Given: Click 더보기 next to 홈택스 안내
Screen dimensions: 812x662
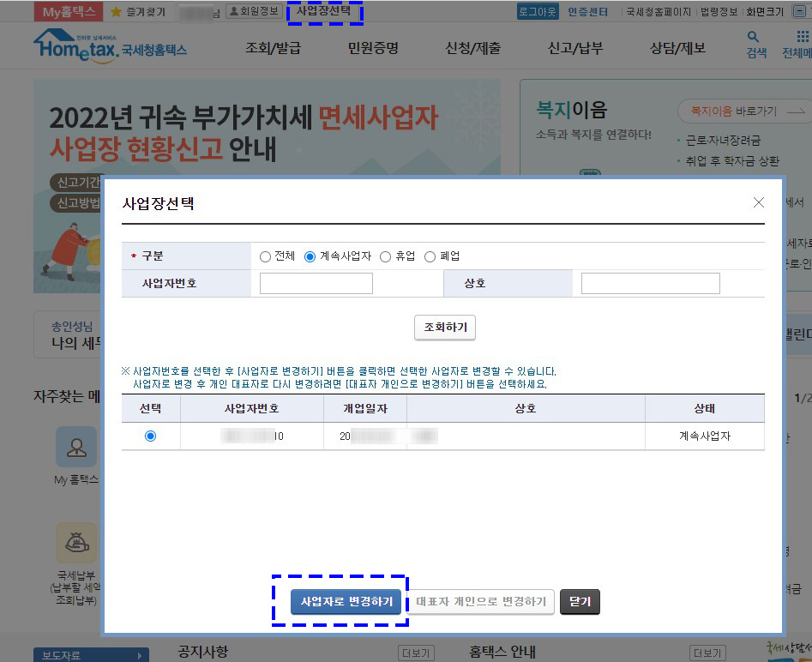Looking at the screenshot, I should coord(707,653).
